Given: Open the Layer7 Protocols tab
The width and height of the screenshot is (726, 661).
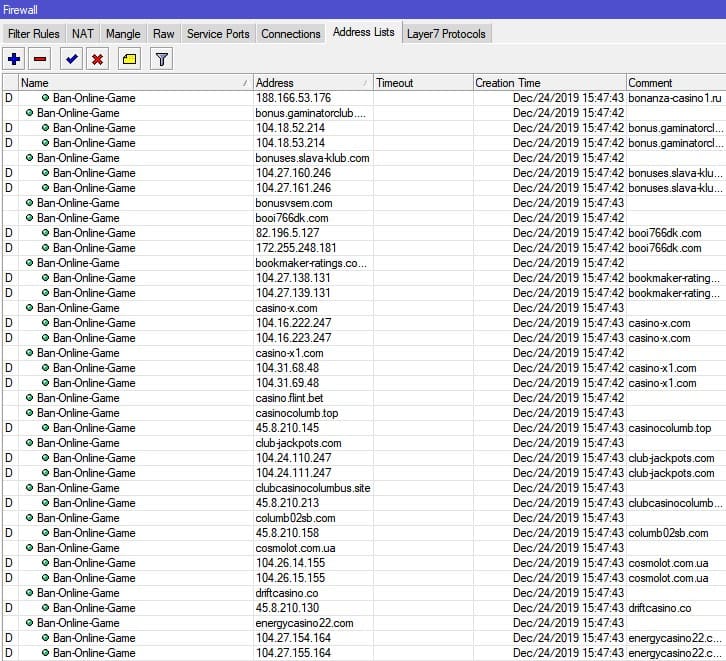Looking at the screenshot, I should (446, 34).
